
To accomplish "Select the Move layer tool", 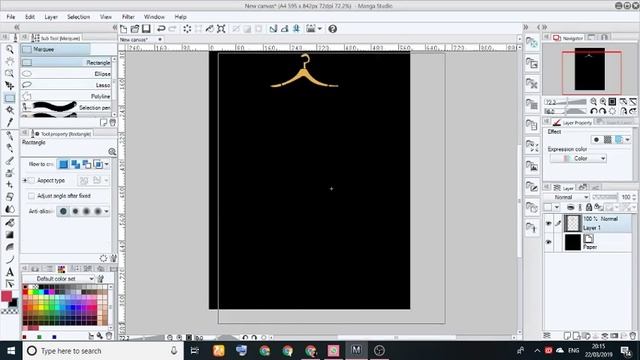I will pyautogui.click(x=9, y=86).
